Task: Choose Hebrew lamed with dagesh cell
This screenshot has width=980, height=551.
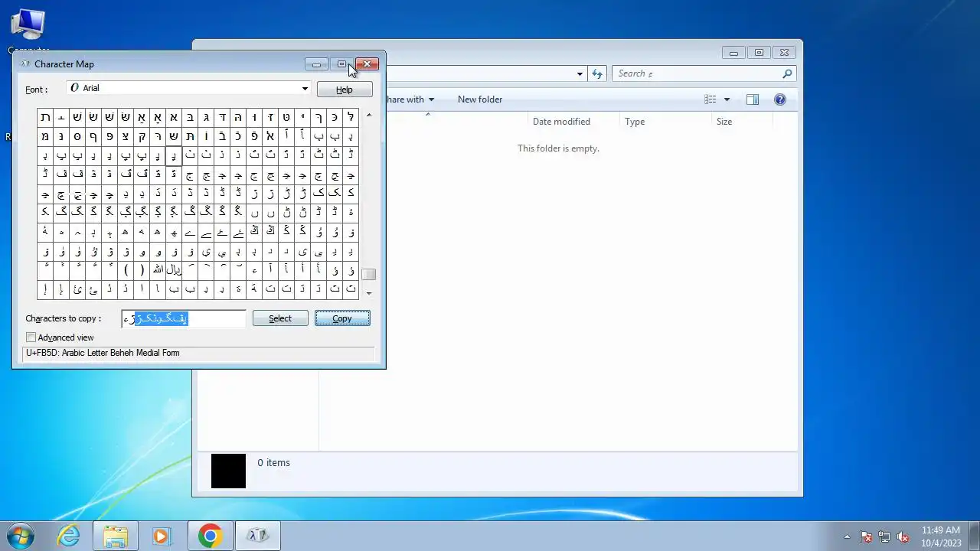Action: tap(351, 117)
